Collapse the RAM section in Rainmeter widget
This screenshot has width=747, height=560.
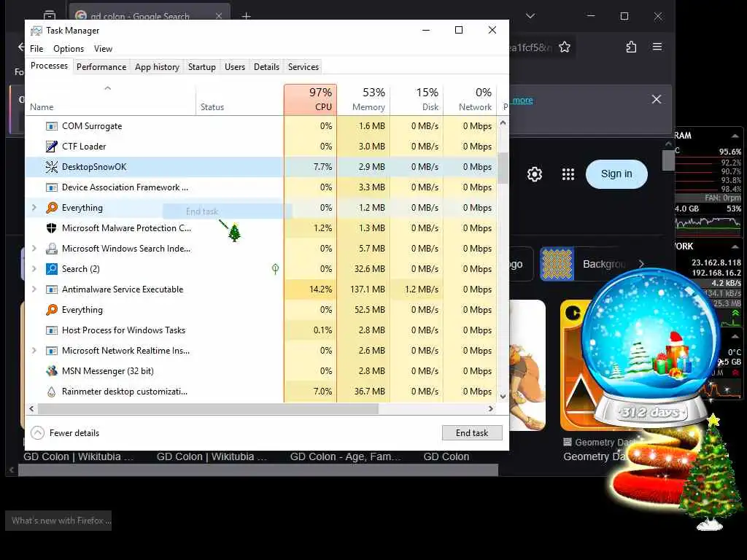735,136
